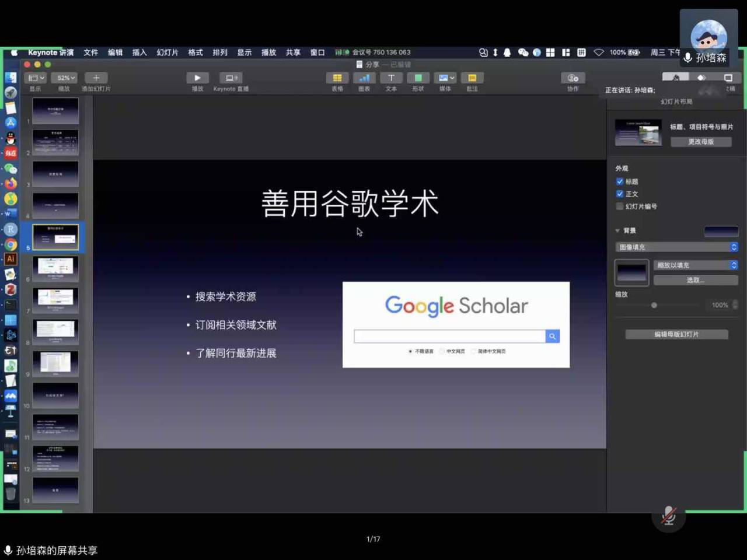
Task: Open Adobe Illustrator from the dock
Action: pyautogui.click(x=11, y=259)
